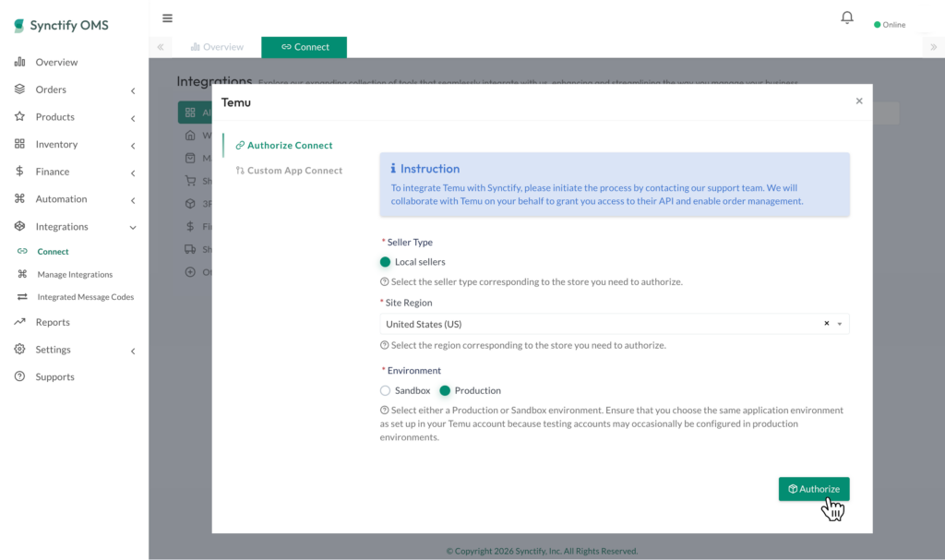The height and width of the screenshot is (560, 945).
Task: Click the Authorize button
Action: (x=814, y=489)
